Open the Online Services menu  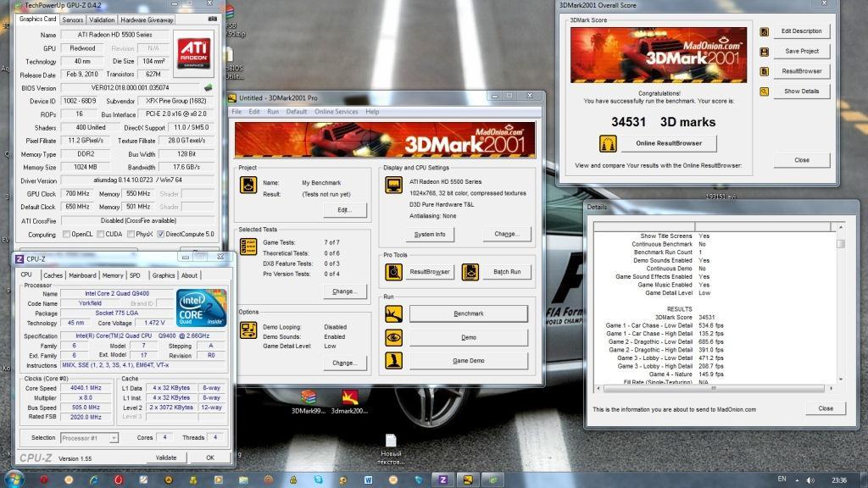pyautogui.click(x=336, y=112)
